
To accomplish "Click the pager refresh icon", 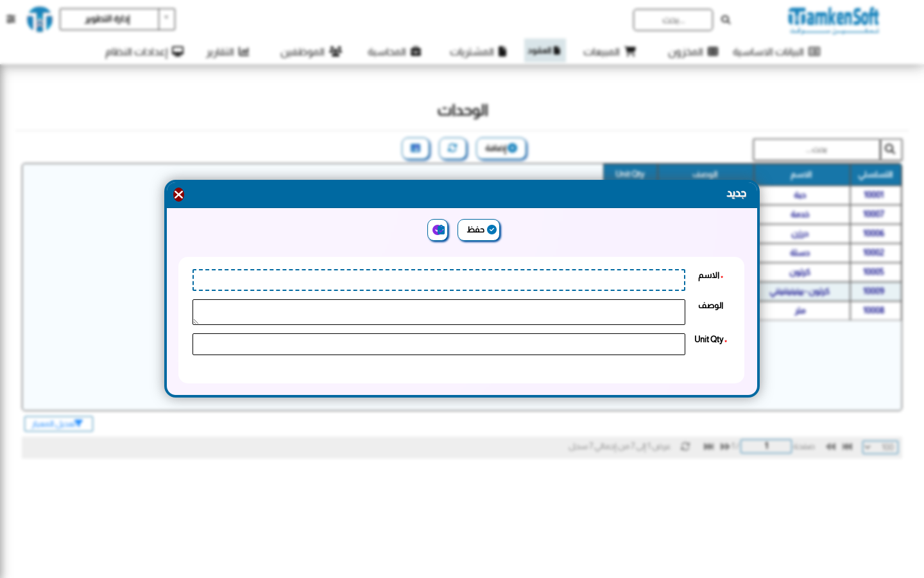I will coord(685,446).
